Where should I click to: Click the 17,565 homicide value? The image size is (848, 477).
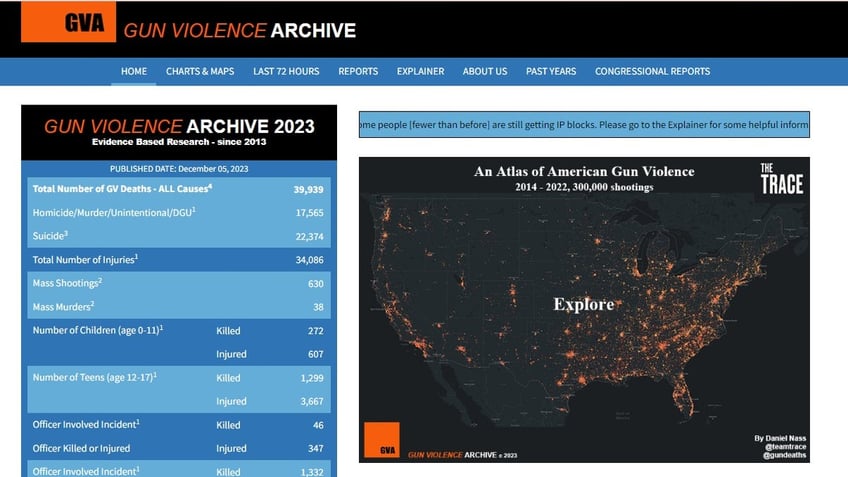(309, 213)
